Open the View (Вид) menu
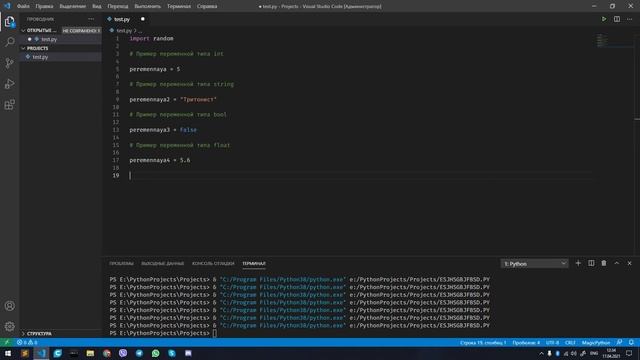640x360 pixels. [97, 6]
